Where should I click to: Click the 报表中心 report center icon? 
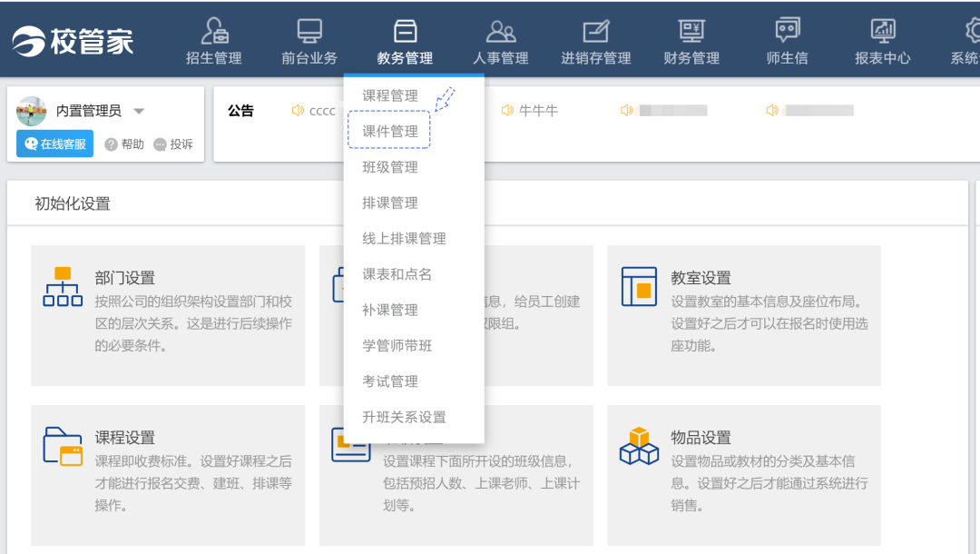pyautogui.click(x=881, y=29)
